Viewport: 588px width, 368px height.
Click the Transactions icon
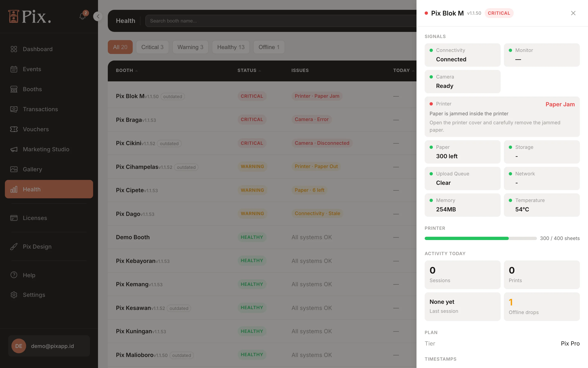coord(14,109)
